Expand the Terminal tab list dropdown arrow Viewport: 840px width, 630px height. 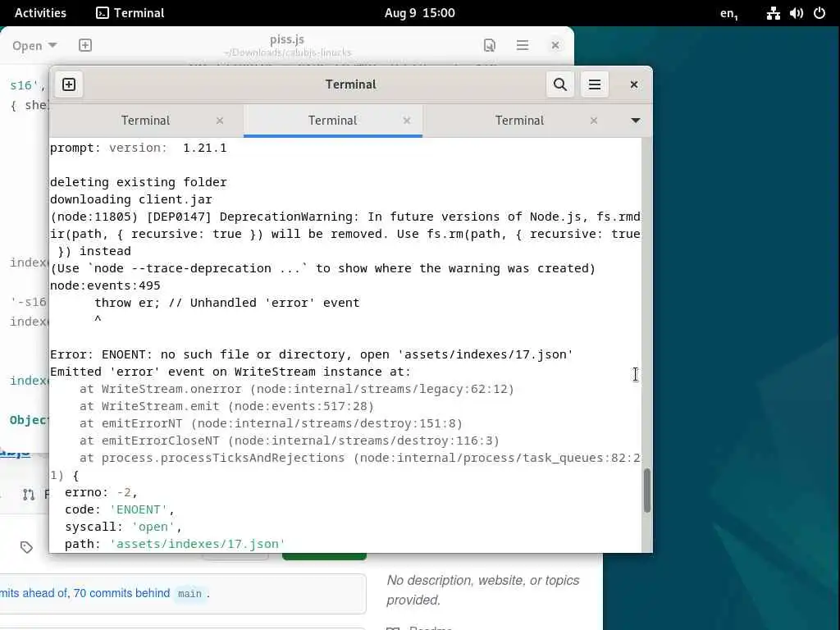tap(636, 121)
